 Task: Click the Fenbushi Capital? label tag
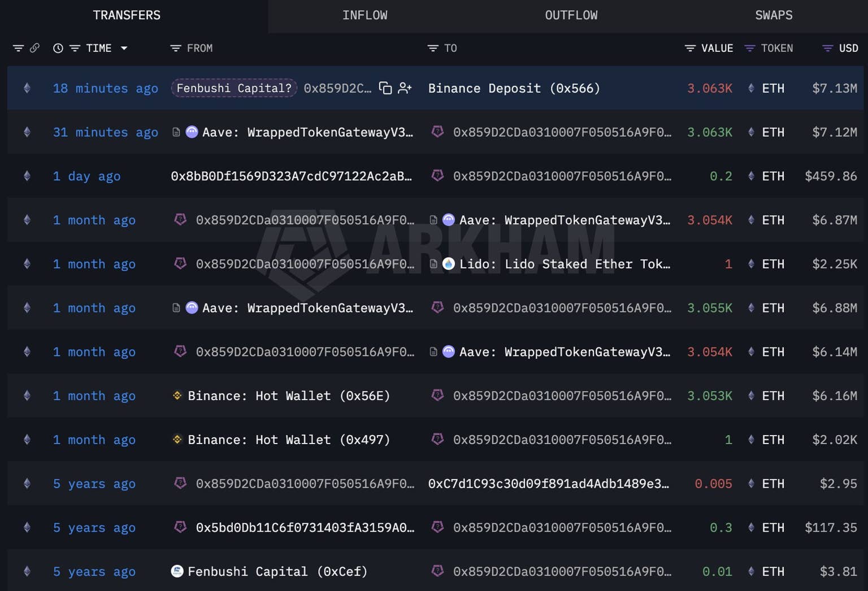[234, 88]
